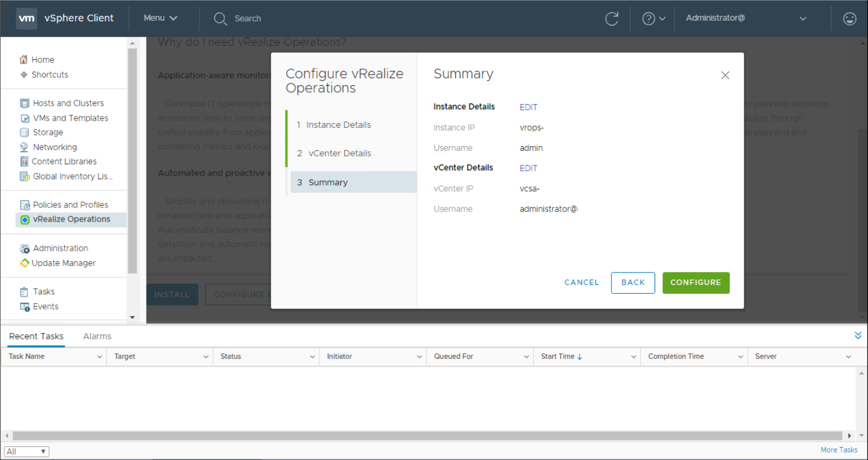Image resolution: width=868 pixels, height=460 pixels.
Task: Click the smiley feedback icon
Action: click(849, 18)
